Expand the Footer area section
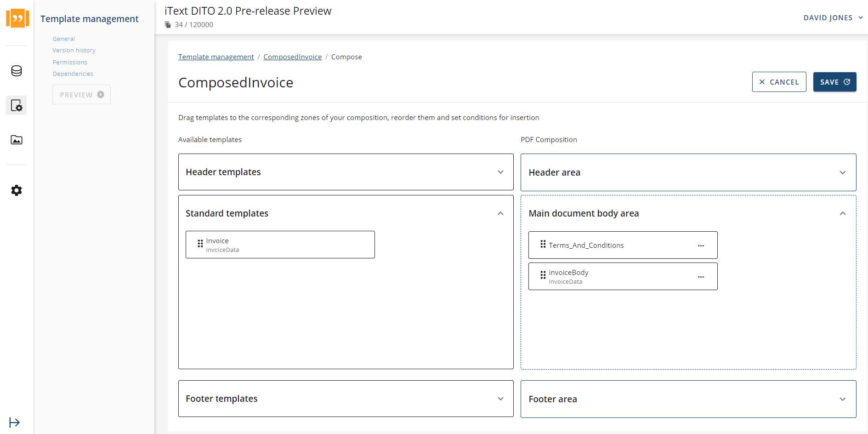Viewport: 868px width, 434px height. pos(842,399)
